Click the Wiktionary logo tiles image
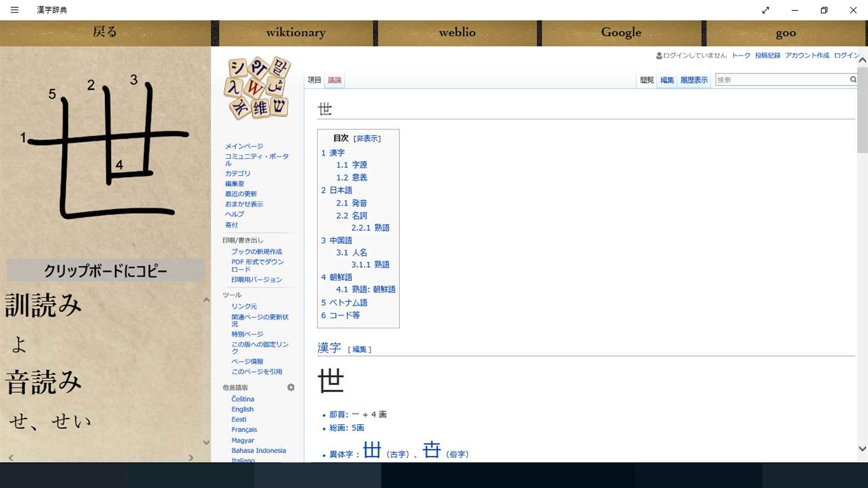 [x=257, y=88]
